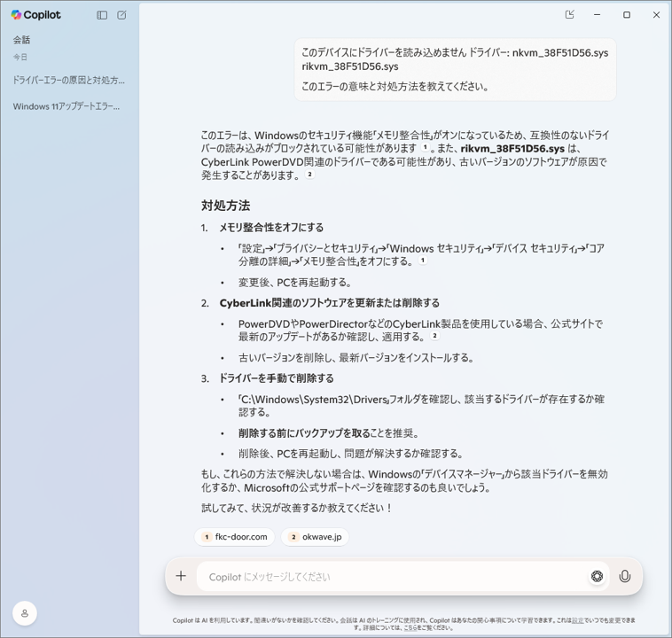672x638 pixels.
Task: Click citation 1 after メモリ整合性をオフにする step
Action: tap(423, 261)
